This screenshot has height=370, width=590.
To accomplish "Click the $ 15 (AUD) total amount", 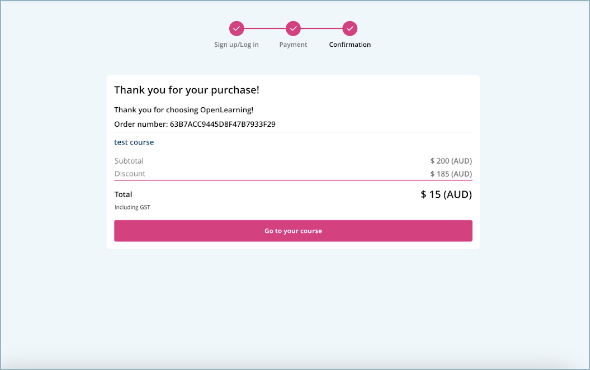I will (x=446, y=194).
